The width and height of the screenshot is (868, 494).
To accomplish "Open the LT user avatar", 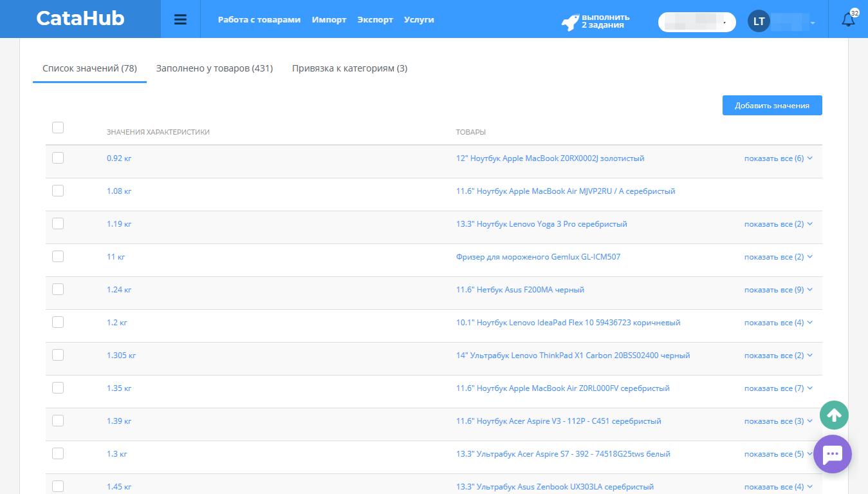I will [x=759, y=21].
